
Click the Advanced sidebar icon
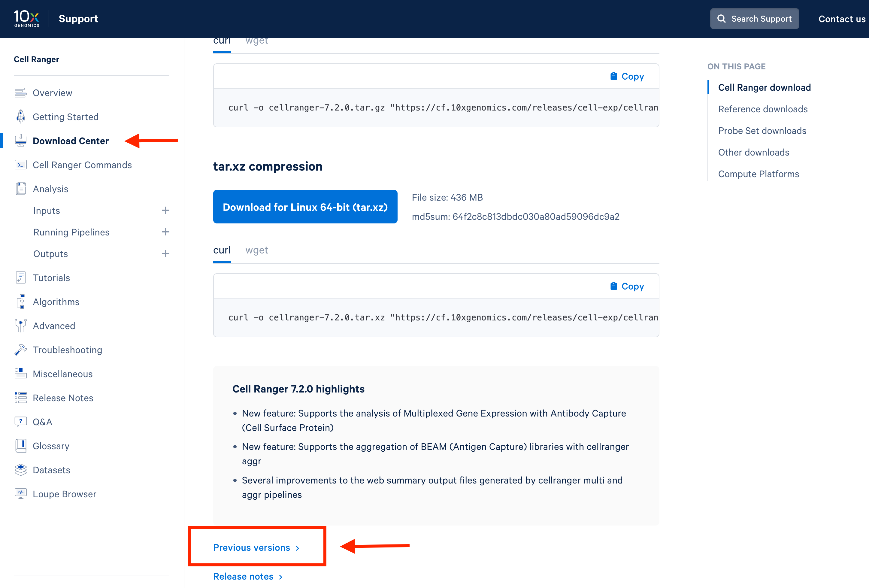click(x=20, y=326)
